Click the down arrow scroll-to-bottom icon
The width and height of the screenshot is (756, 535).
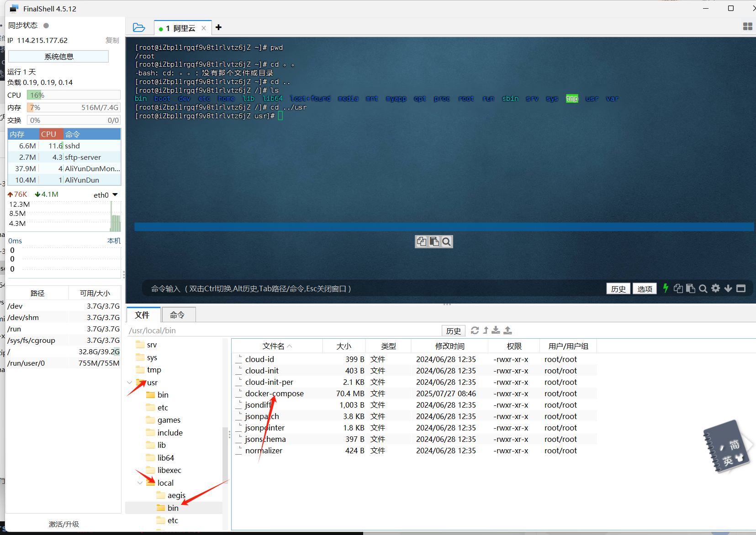728,288
